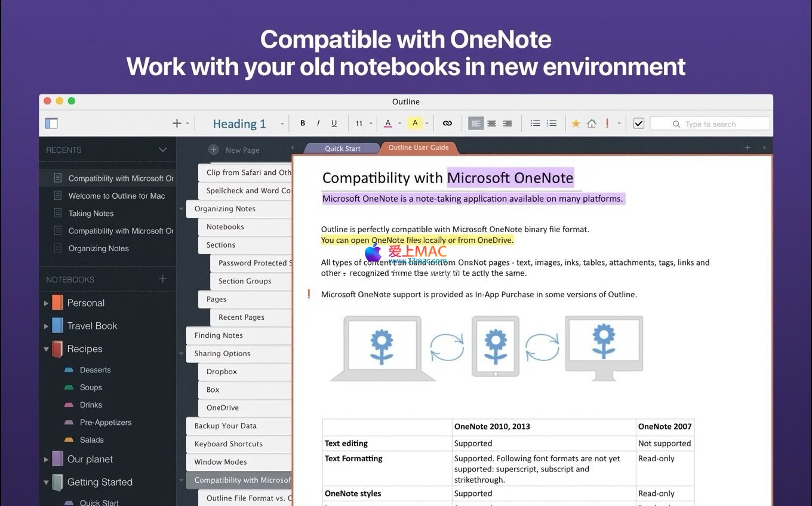812x506 pixels.
Task: Pick the yellow highlight color swatch
Action: click(x=415, y=124)
